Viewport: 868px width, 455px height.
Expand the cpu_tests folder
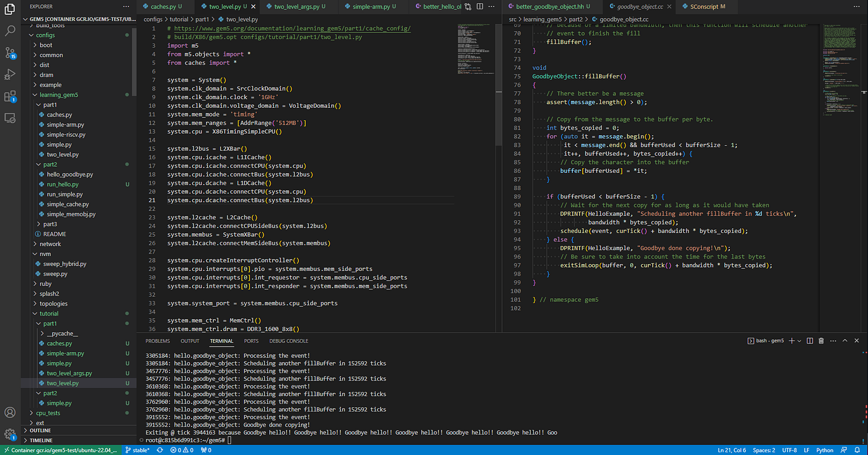(x=48, y=413)
